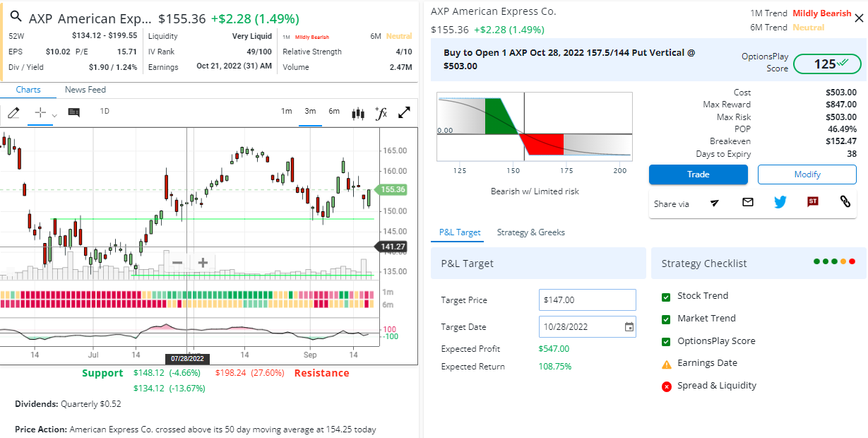Click the 155.36 current price label on axis
Screen dimensions: 868x438
click(393, 189)
